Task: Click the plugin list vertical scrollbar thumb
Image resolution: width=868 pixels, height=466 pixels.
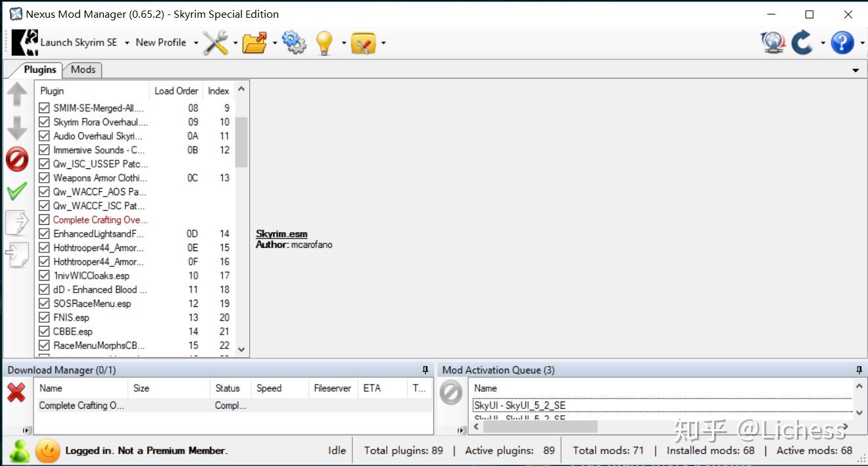Action: coord(241,142)
